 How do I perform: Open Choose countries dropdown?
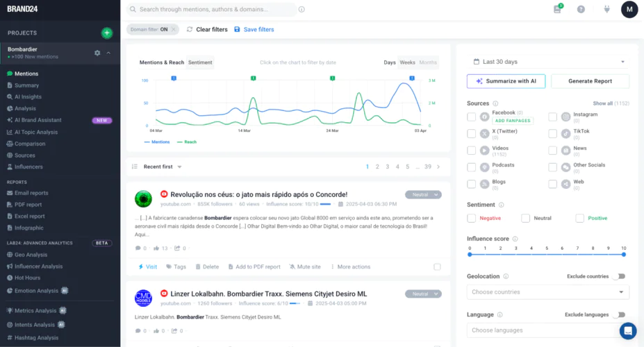[x=548, y=292]
